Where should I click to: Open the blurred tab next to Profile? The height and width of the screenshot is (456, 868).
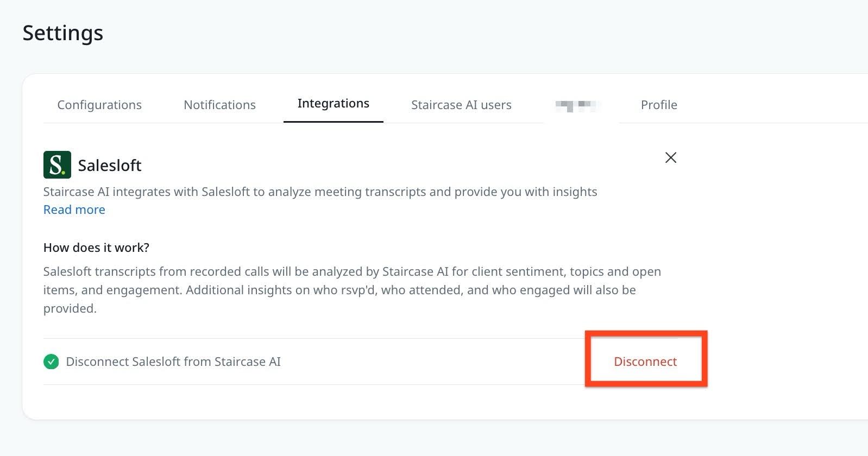(576, 105)
